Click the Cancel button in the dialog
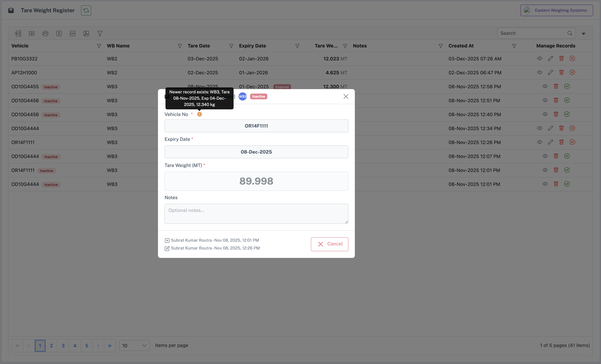This screenshot has height=364, width=601. (329, 244)
